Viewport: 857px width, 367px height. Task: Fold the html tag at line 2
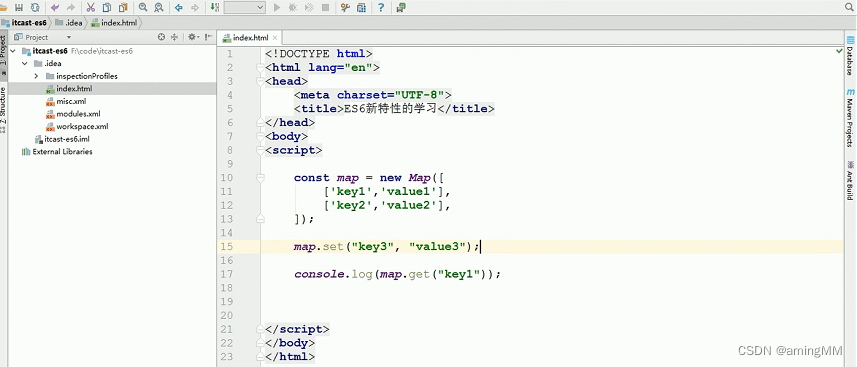(260, 67)
